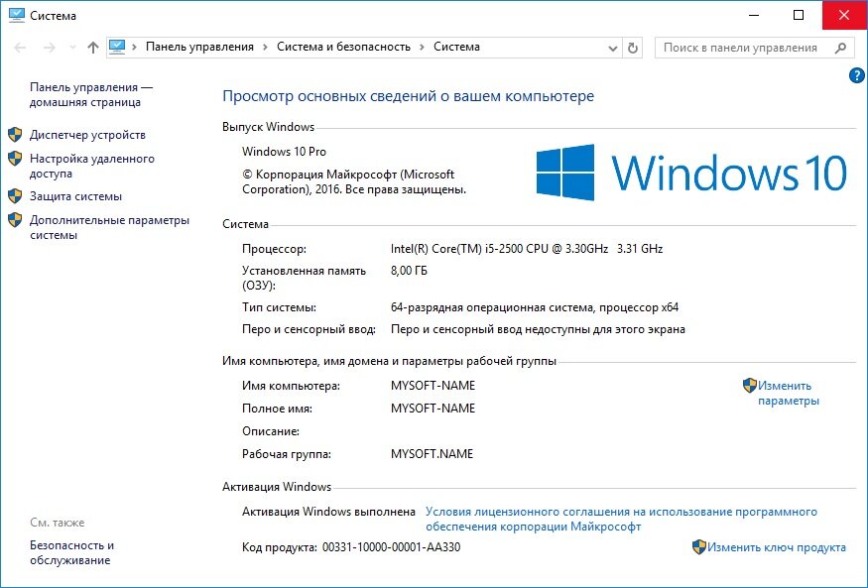Expand the chevron before Панель управления
Screen dimensions: 868x588
click(135, 47)
